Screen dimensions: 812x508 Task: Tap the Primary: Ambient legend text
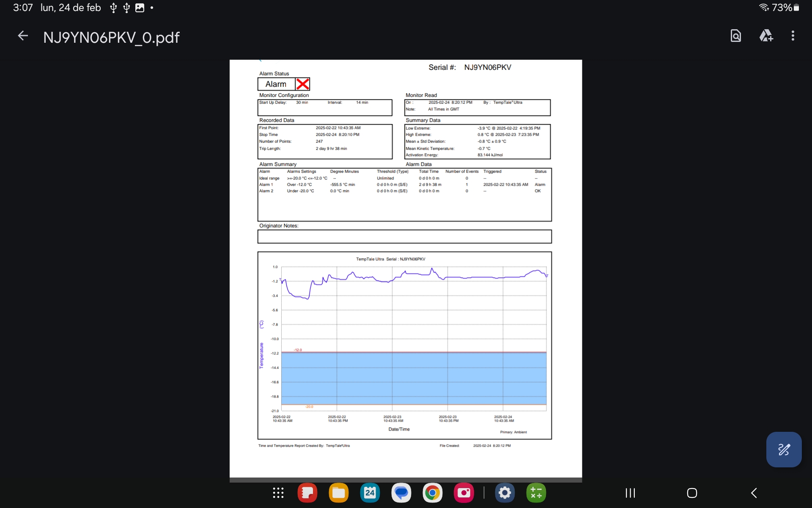(513, 432)
